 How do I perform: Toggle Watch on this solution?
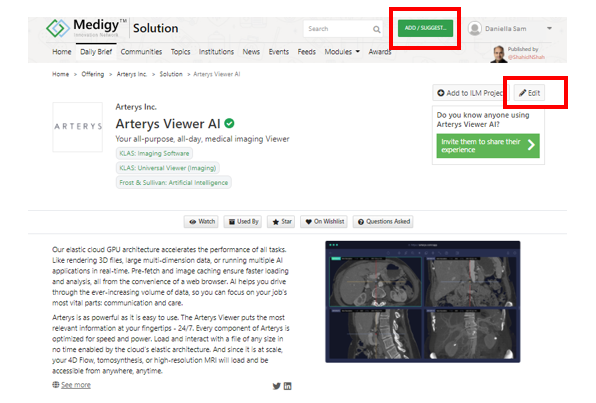point(201,221)
